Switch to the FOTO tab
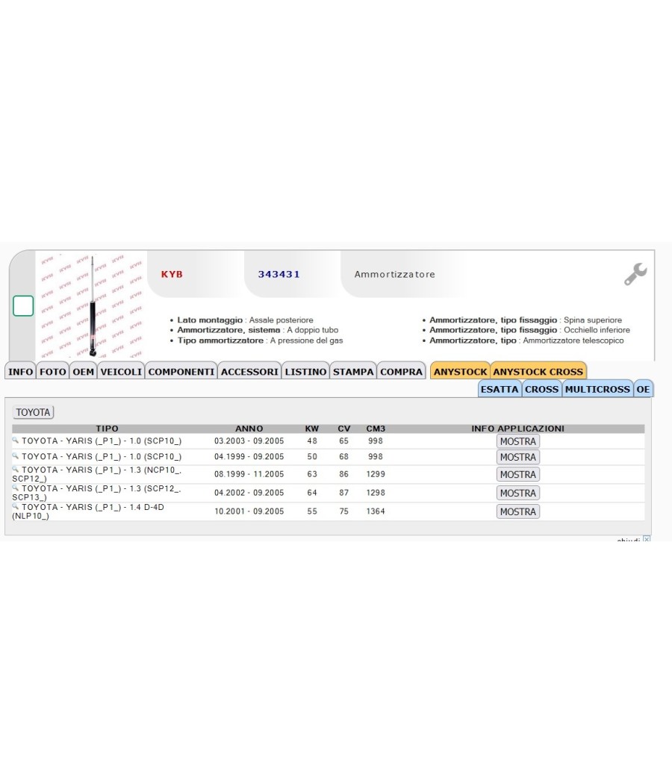This screenshot has width=672, height=784. coord(52,372)
